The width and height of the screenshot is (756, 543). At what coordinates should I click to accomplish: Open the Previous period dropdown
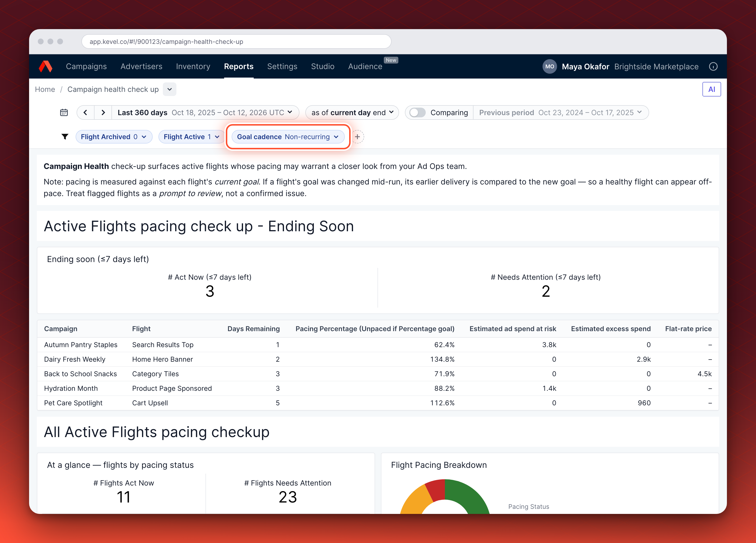pyautogui.click(x=561, y=113)
